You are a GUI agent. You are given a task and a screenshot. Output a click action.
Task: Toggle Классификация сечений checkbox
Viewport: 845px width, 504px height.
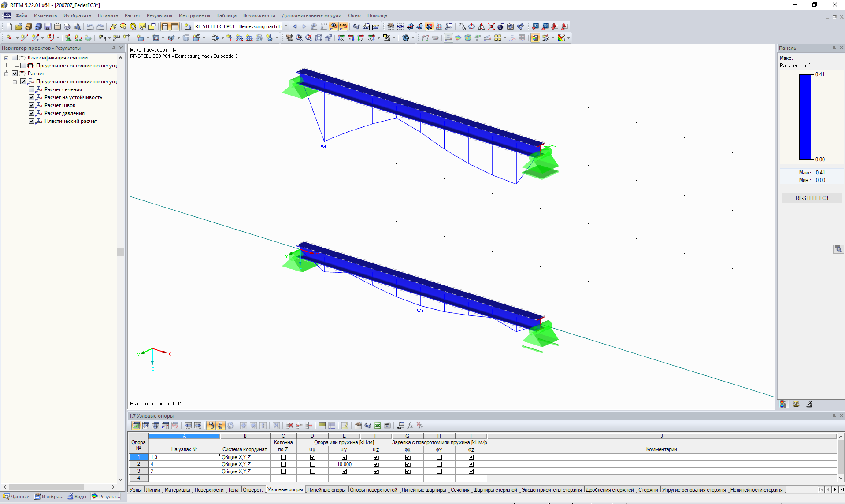tap(15, 58)
